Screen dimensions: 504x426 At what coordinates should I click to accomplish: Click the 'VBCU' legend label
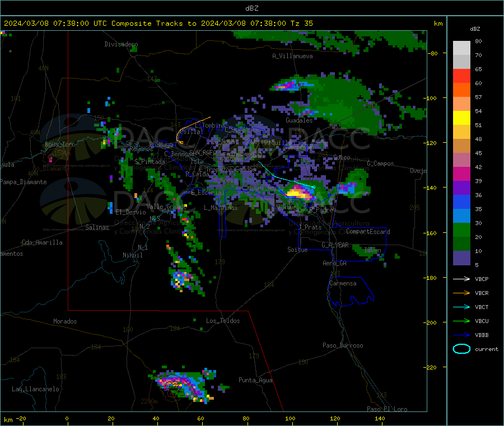click(482, 321)
